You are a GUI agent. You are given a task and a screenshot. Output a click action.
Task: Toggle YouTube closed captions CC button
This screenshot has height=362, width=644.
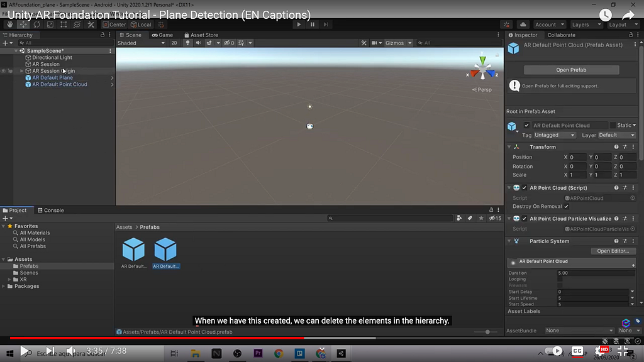tap(577, 351)
